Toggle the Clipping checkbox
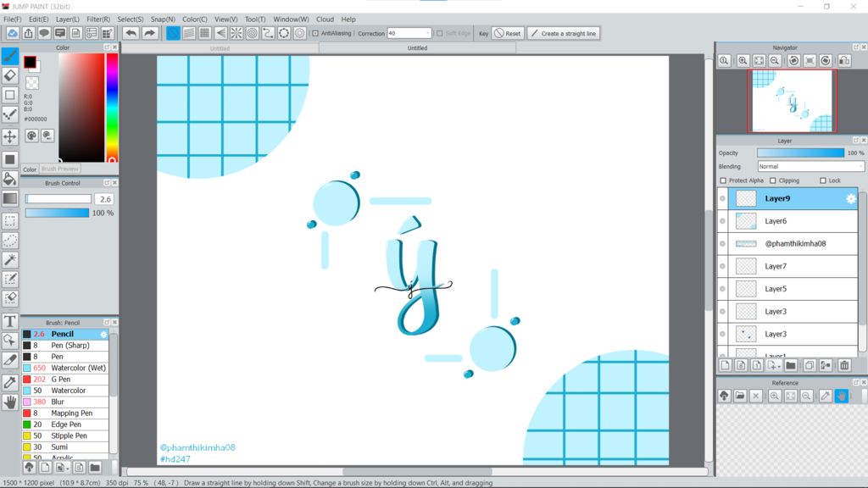 pyautogui.click(x=773, y=180)
